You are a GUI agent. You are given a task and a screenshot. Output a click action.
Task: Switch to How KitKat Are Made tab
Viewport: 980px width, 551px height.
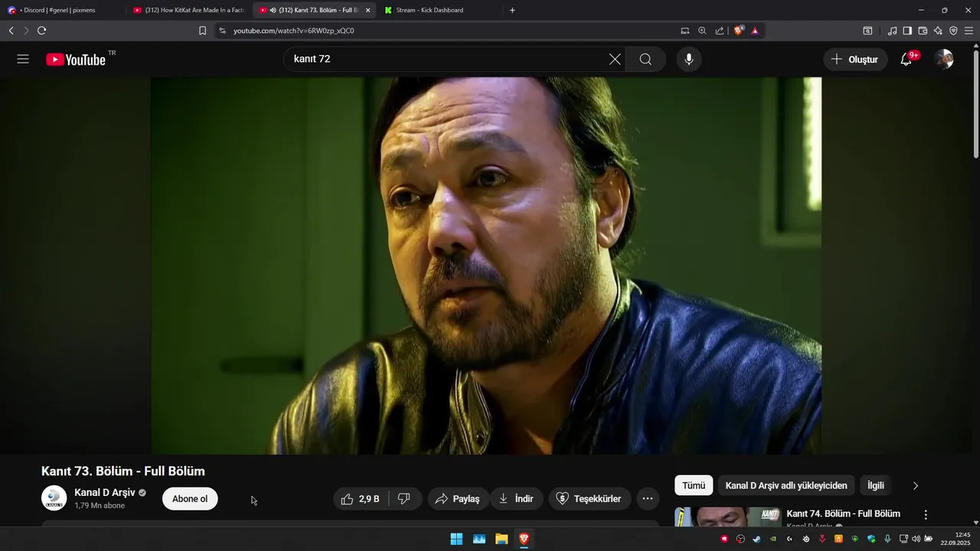(x=188, y=10)
